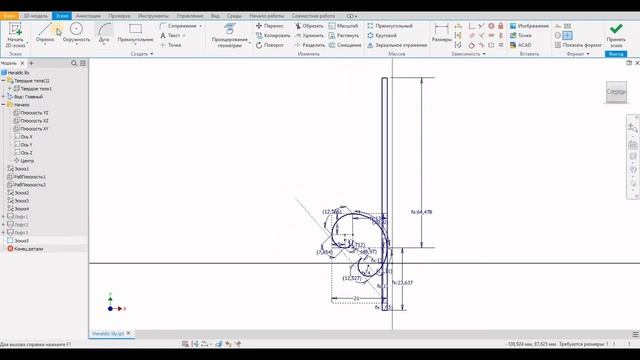Select the Текст tool
The image size is (640, 360).
tap(170, 36)
